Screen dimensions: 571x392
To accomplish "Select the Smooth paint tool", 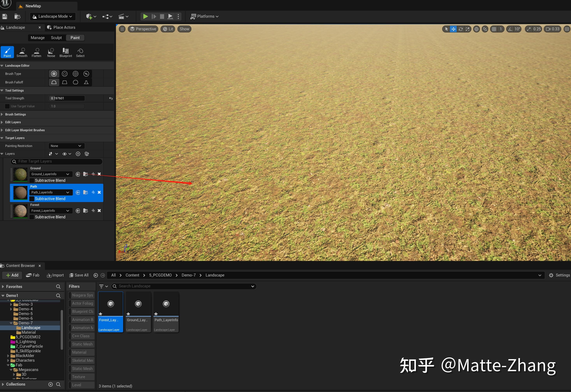I will point(22,52).
